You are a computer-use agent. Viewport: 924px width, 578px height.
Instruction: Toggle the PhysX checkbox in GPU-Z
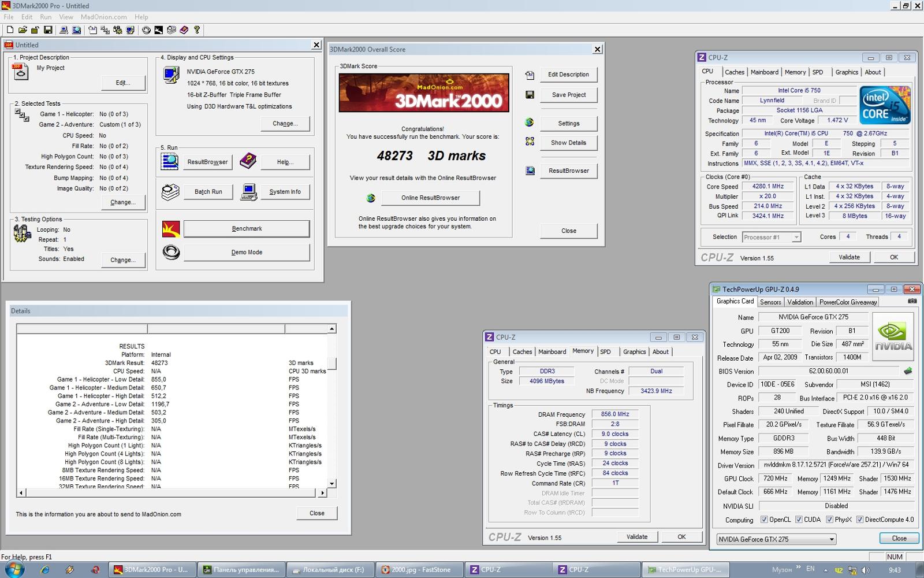[x=829, y=520]
